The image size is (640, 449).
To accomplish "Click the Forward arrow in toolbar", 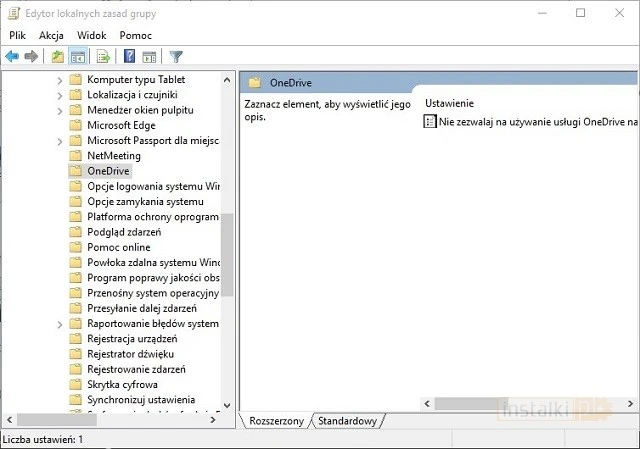I will click(31, 56).
